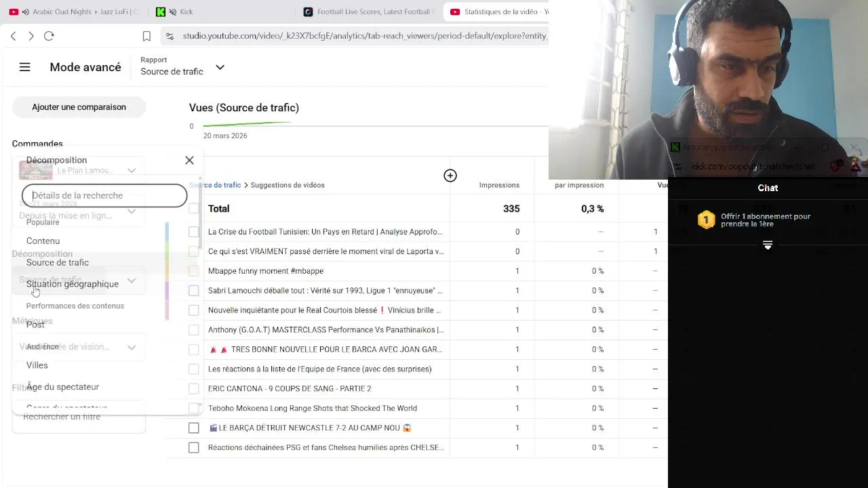This screenshot has height=488, width=868.
Task: Open video Mbappe funny moment #mbappe title
Action: pos(266,271)
